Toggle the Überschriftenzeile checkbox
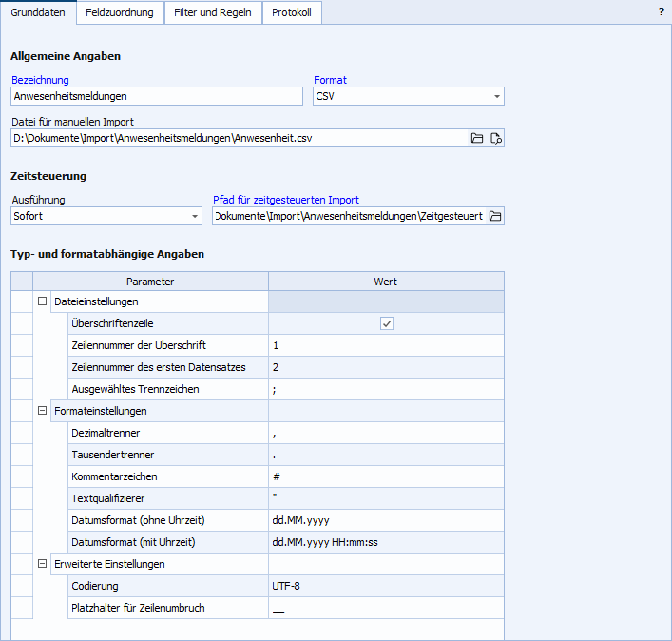This screenshot has width=672, height=641. pos(387,323)
